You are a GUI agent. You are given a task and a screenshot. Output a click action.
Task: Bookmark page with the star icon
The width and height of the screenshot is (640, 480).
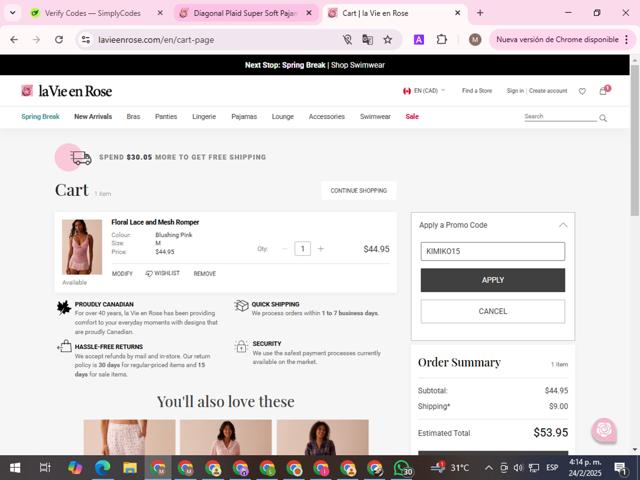[387, 40]
